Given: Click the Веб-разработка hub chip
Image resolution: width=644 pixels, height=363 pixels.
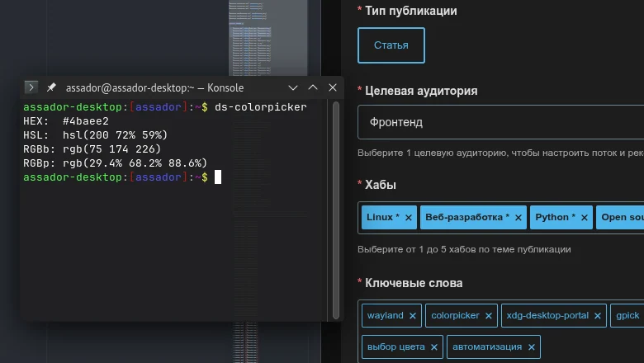Looking at the screenshot, I should (x=473, y=218).
